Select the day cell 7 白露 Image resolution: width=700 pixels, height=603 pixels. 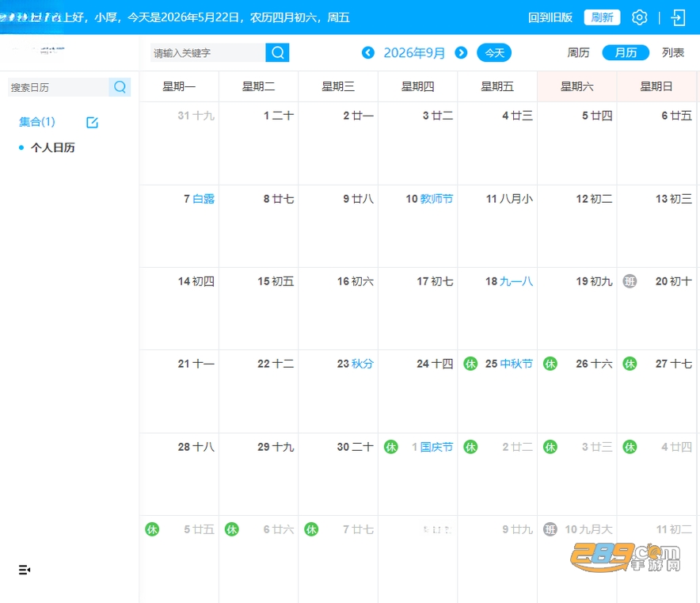click(179, 226)
